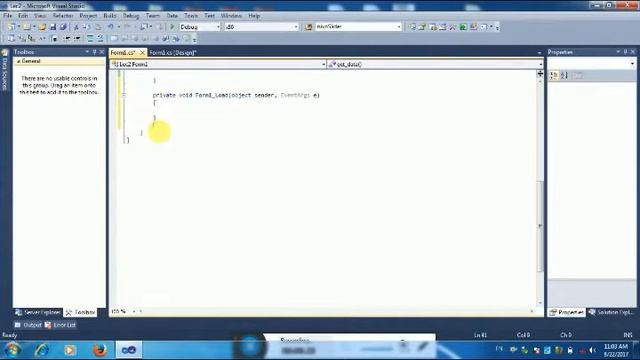Show the Error List tab
Image resolution: width=640 pixels, height=360 pixels.
[60, 325]
